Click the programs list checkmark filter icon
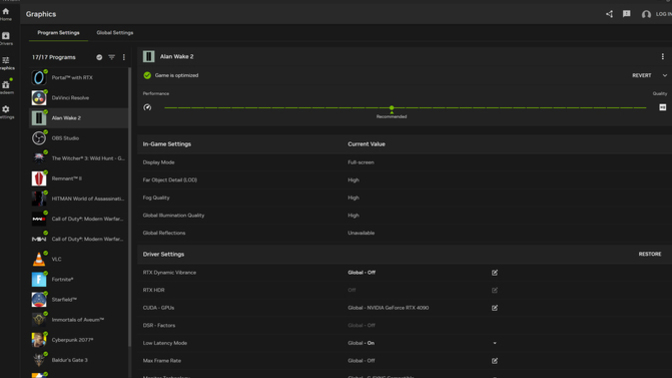 99,57
